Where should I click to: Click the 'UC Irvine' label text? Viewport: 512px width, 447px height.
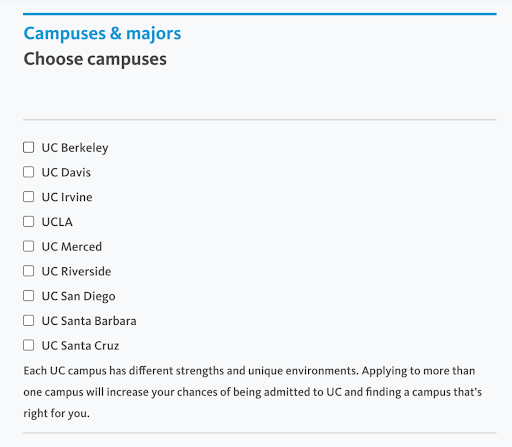coord(67,197)
